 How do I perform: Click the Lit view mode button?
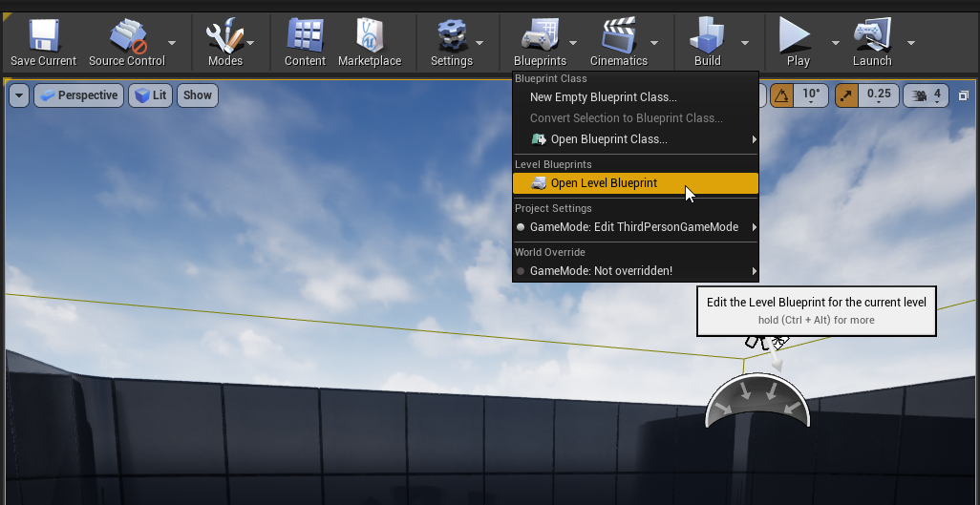click(150, 95)
